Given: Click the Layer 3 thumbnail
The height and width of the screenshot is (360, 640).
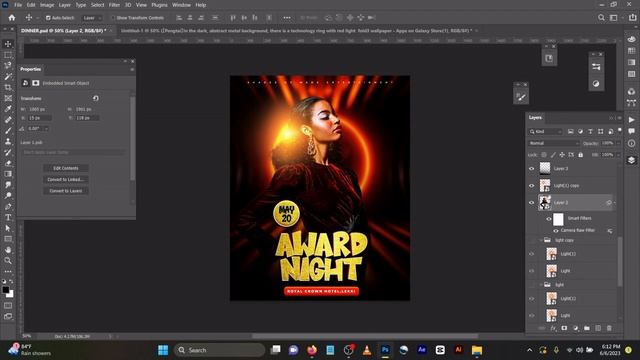Looking at the screenshot, I should pos(545,169).
